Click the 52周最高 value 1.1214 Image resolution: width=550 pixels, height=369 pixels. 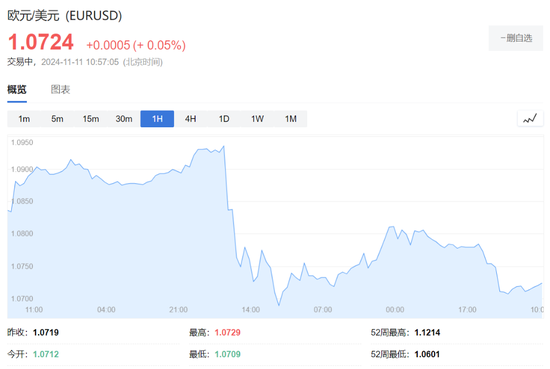[427, 333]
